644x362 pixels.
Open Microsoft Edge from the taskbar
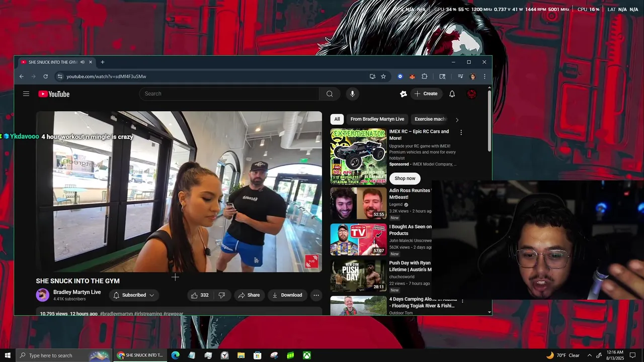[175, 355]
